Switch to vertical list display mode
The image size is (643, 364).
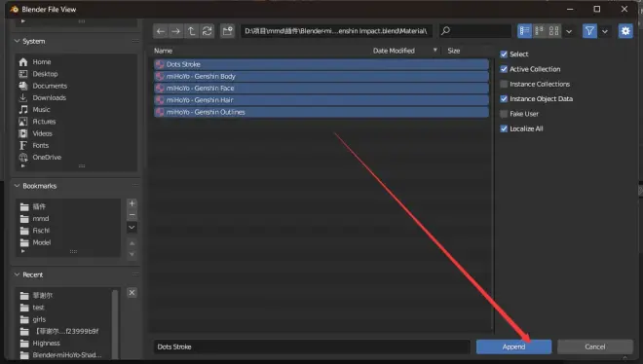pyautogui.click(x=524, y=31)
